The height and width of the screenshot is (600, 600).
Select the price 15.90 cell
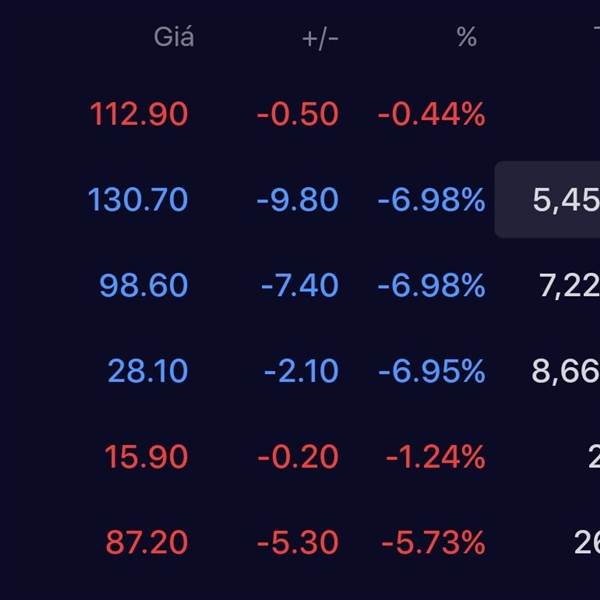click(146, 458)
